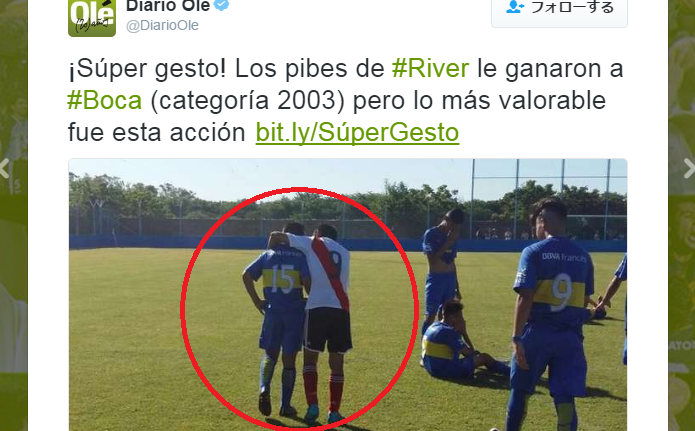
Task: Go to the next image arrow
Action: coord(690,168)
